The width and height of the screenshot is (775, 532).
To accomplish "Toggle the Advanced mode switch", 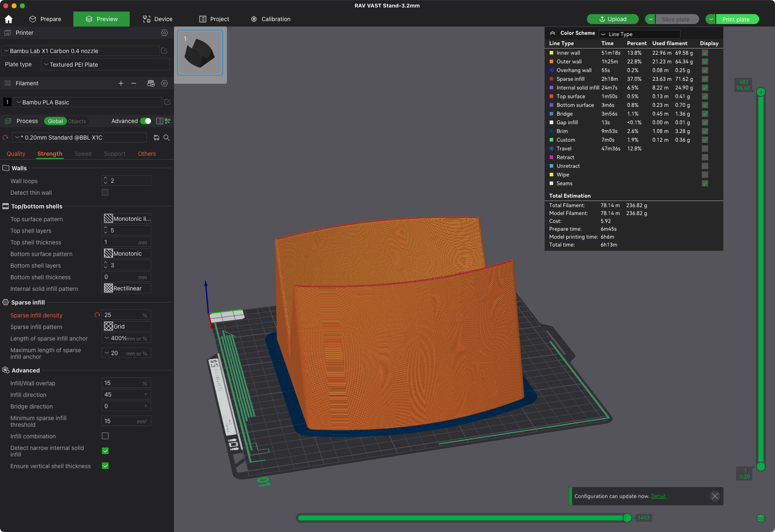I will point(146,121).
